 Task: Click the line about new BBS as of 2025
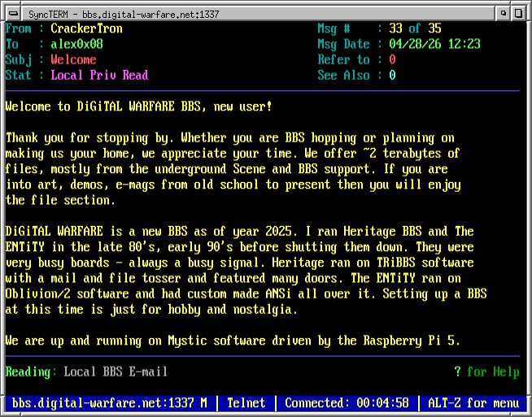click(x=239, y=232)
